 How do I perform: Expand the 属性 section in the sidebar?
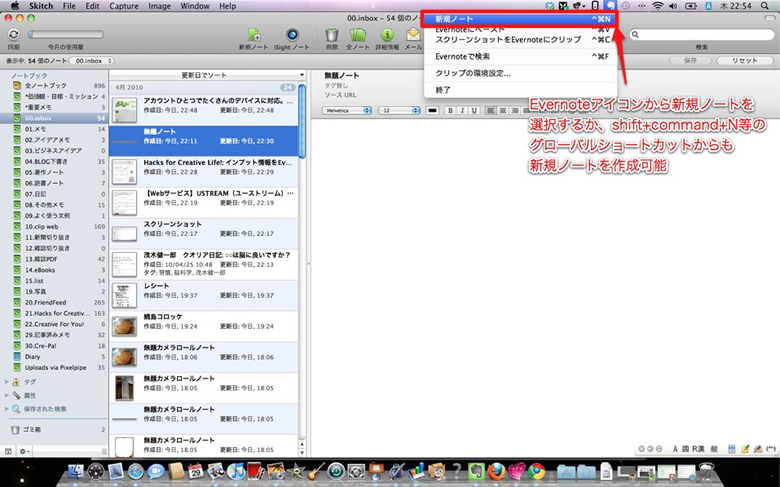pyautogui.click(x=6, y=395)
